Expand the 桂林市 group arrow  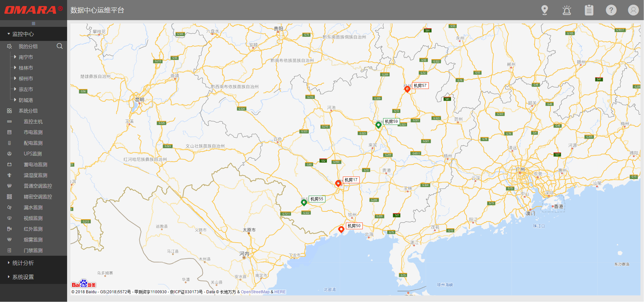pos(15,68)
